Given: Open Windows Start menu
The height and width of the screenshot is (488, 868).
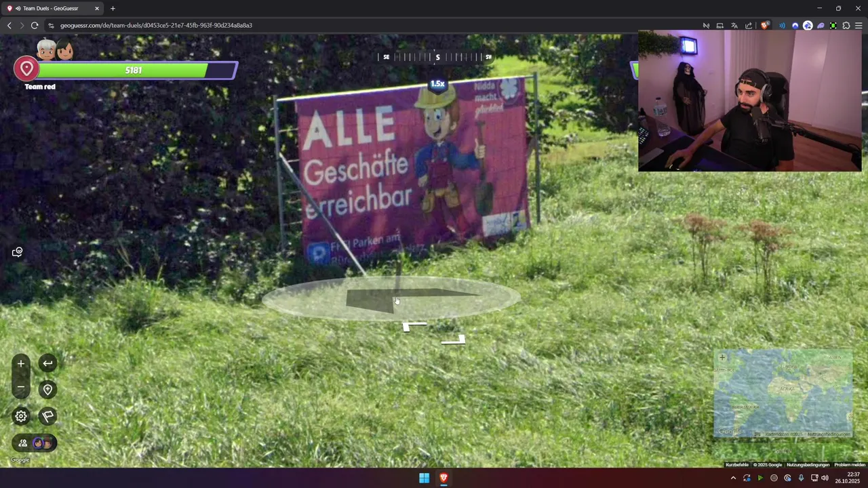Looking at the screenshot, I should 424,478.
